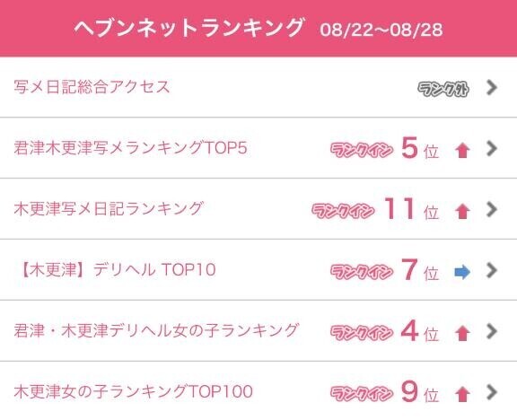Click the red up arrow beside 4位
Screen dimensions: 517x420
point(462,333)
